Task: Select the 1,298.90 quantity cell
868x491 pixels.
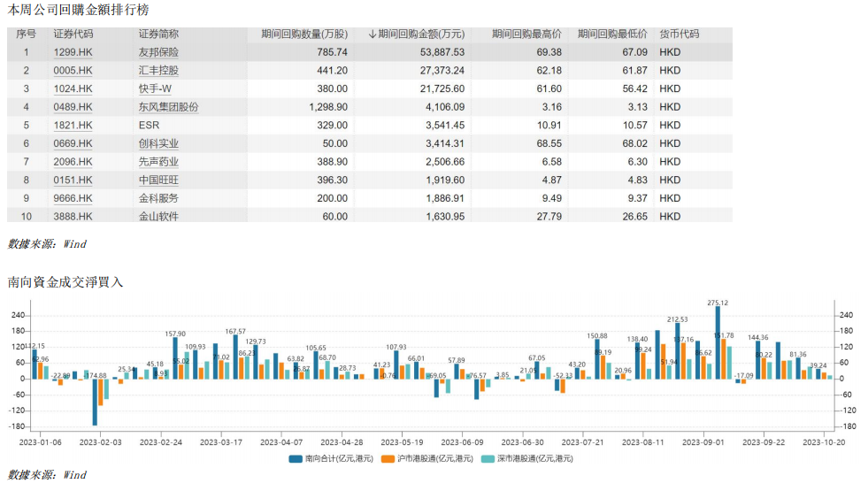Action: click(328, 107)
